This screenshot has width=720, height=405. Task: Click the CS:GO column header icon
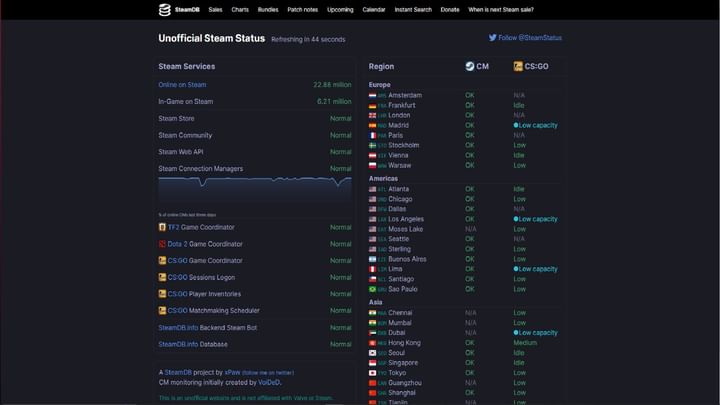coord(518,67)
